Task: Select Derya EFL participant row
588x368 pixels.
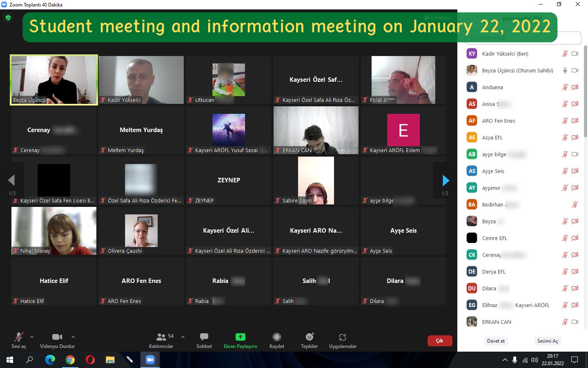Action: (x=523, y=272)
